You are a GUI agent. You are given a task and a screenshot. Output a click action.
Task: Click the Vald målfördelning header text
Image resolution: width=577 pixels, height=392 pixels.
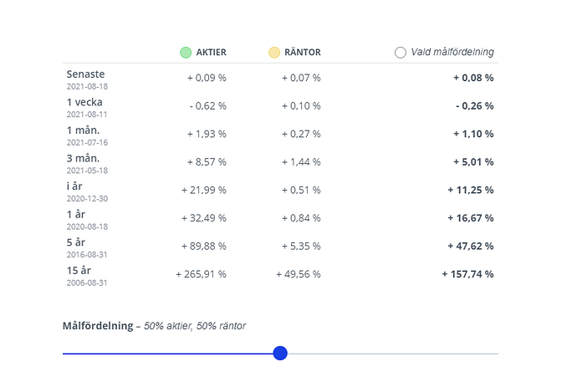[452, 52]
